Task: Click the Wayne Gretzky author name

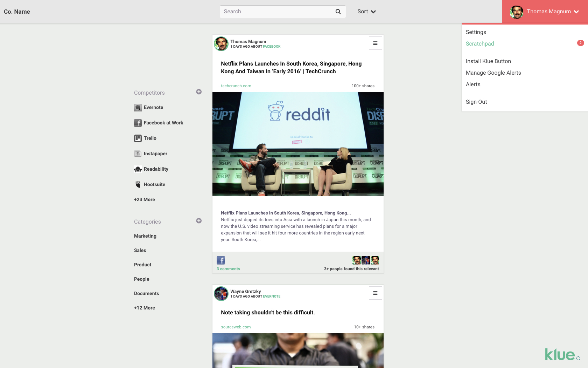Action: tap(246, 292)
